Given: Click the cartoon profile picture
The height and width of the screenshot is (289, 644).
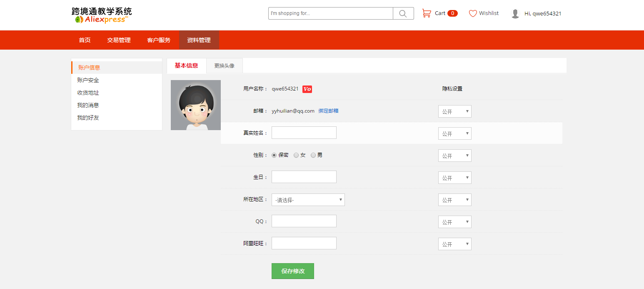Looking at the screenshot, I should [x=196, y=105].
